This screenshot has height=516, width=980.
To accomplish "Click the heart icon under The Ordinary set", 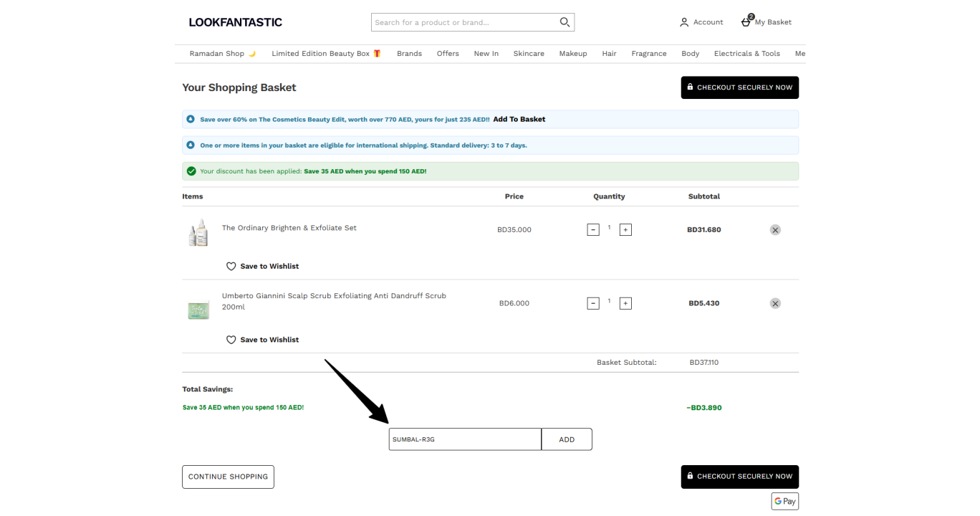I will [x=231, y=267].
